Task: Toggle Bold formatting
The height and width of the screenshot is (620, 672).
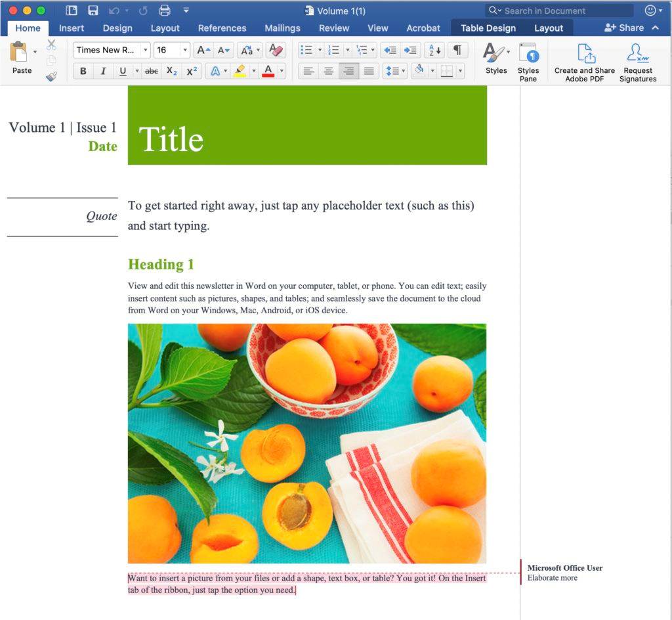Action: [83, 71]
